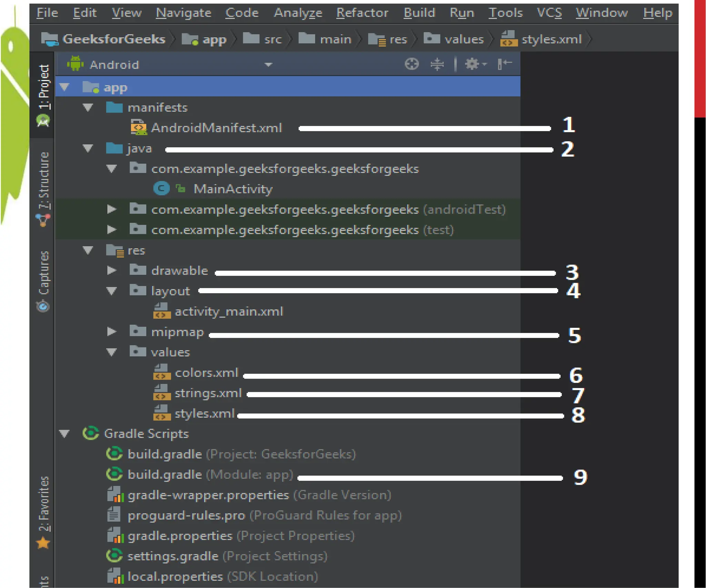This screenshot has height=588, width=706.
Task: Open the Refactor menu
Action: 362,13
